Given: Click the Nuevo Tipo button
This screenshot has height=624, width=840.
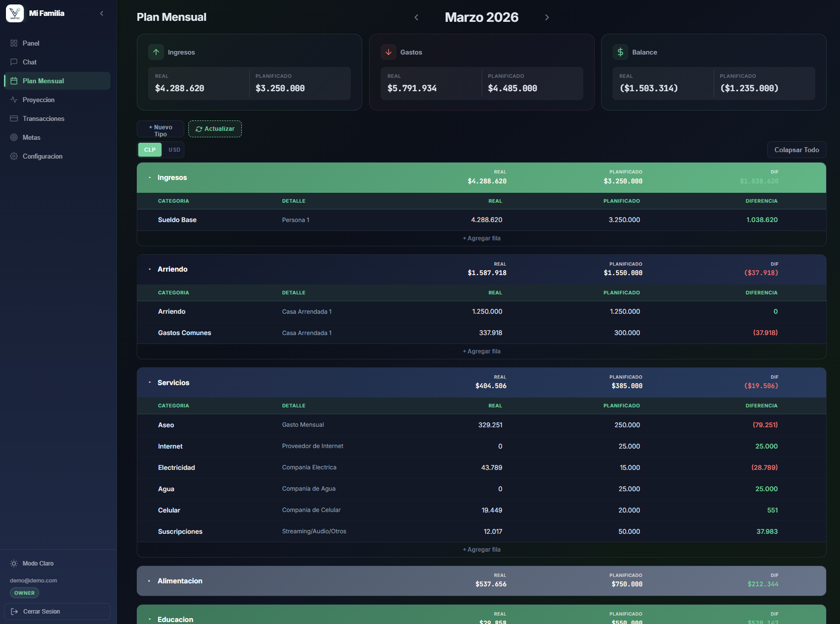Looking at the screenshot, I should (x=161, y=129).
